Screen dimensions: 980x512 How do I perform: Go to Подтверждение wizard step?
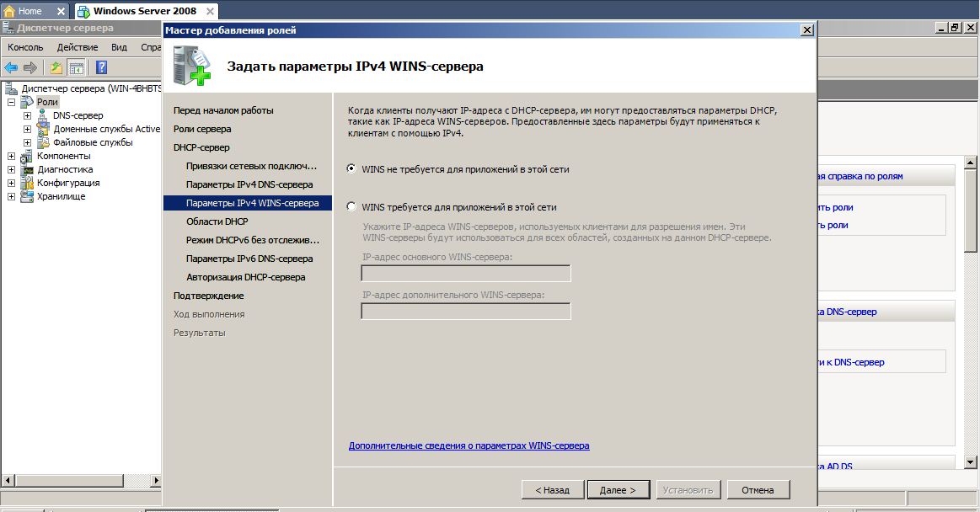(x=209, y=296)
